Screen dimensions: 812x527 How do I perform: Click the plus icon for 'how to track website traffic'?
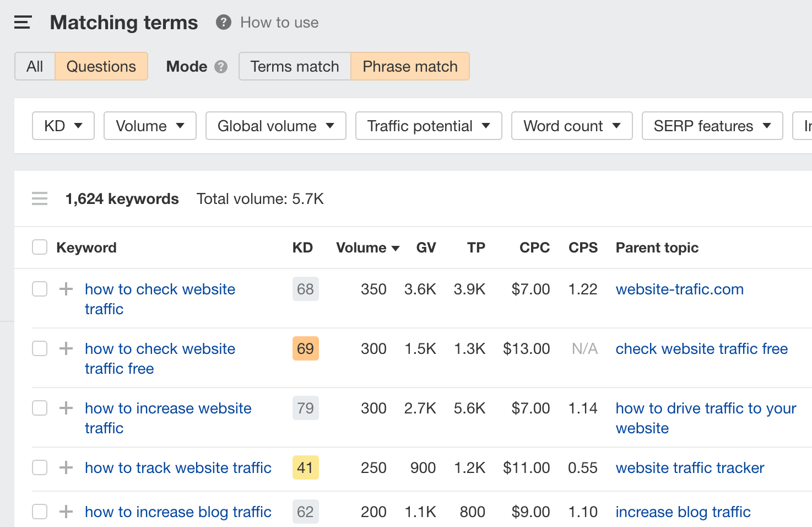[66, 467]
